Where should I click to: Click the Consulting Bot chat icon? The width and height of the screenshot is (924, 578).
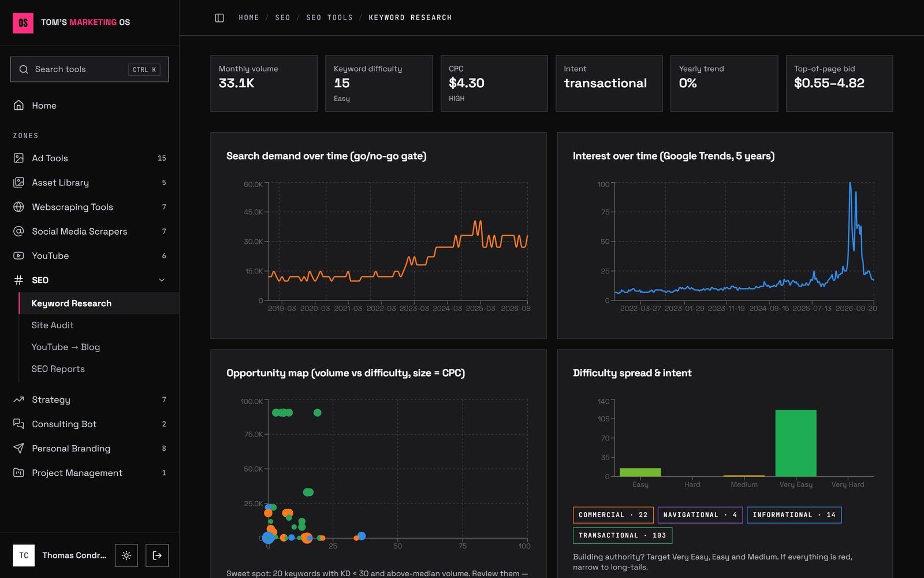coord(18,424)
